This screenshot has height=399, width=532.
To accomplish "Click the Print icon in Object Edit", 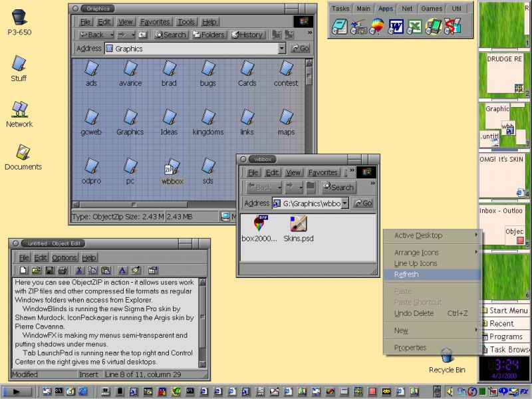I will coord(62,270).
